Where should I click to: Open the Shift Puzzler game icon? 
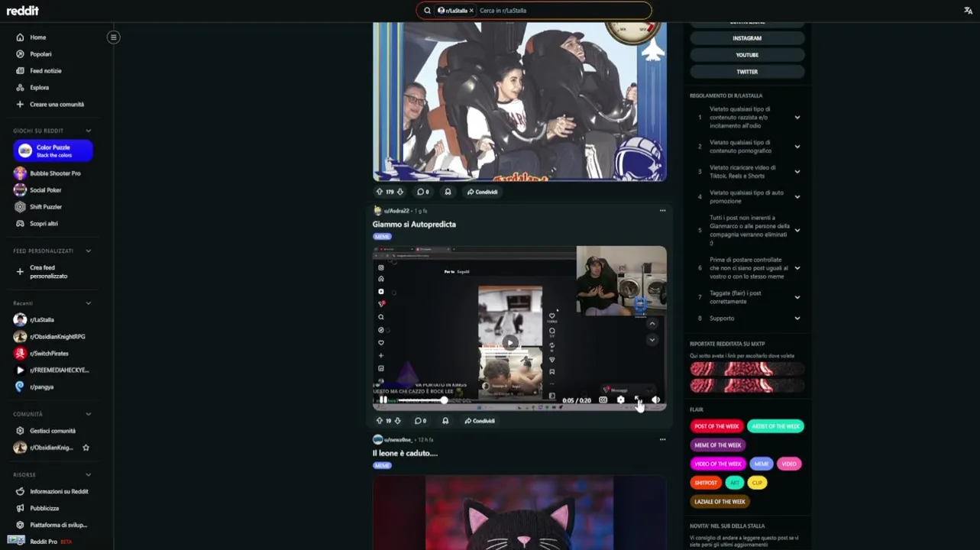pos(20,207)
